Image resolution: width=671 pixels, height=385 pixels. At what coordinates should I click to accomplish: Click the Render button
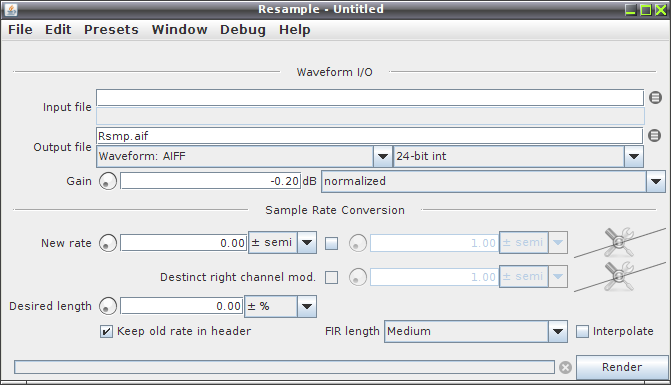[x=622, y=367]
